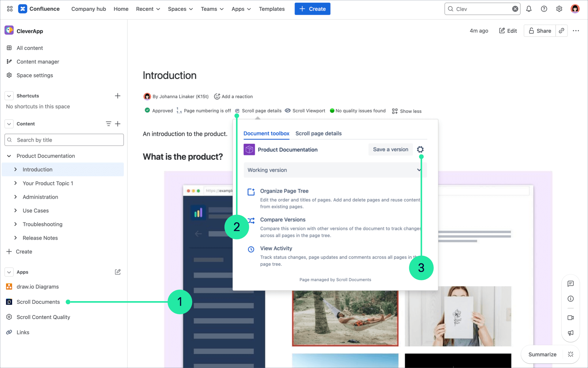The height and width of the screenshot is (368, 588).
Task: Collapse the Shortcuts section
Action: (x=9, y=96)
